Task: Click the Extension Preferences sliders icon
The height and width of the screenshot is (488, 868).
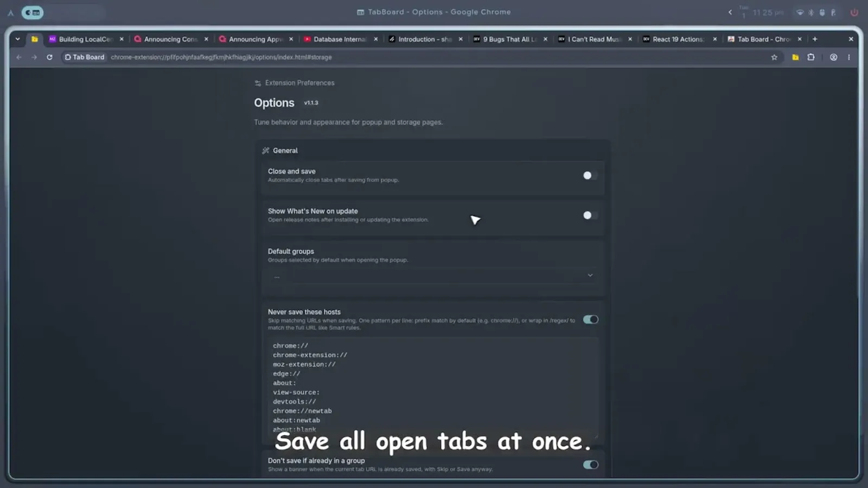Action: pos(258,83)
